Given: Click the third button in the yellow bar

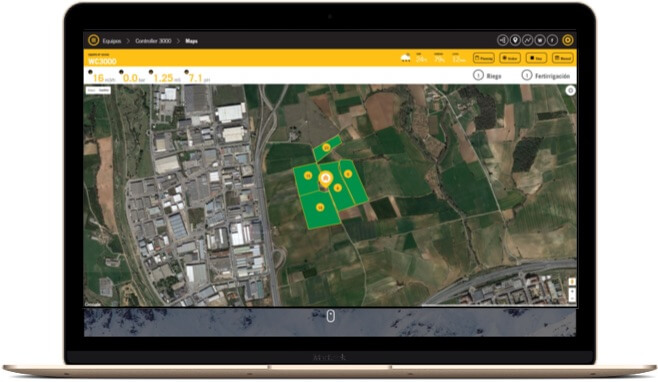Looking at the screenshot, I should point(536,58).
